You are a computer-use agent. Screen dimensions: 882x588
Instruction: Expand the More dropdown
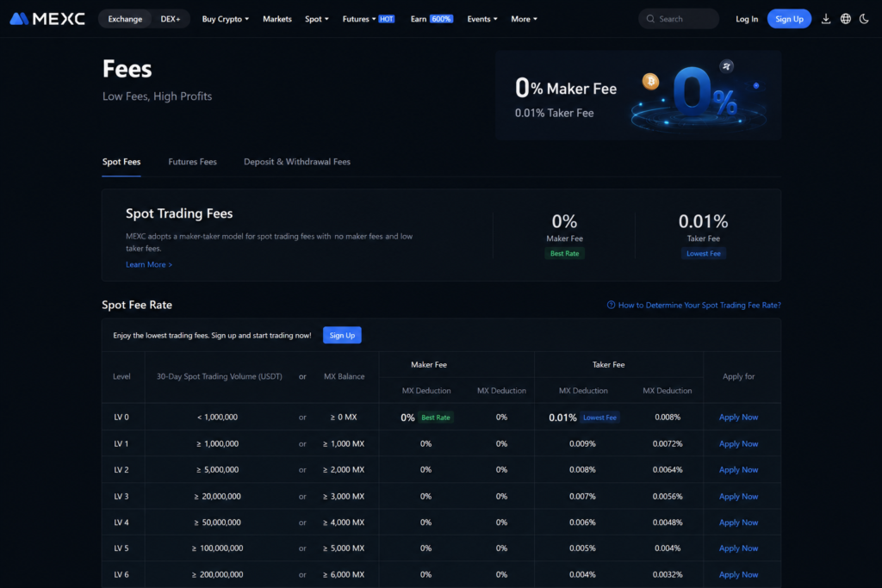pyautogui.click(x=524, y=19)
